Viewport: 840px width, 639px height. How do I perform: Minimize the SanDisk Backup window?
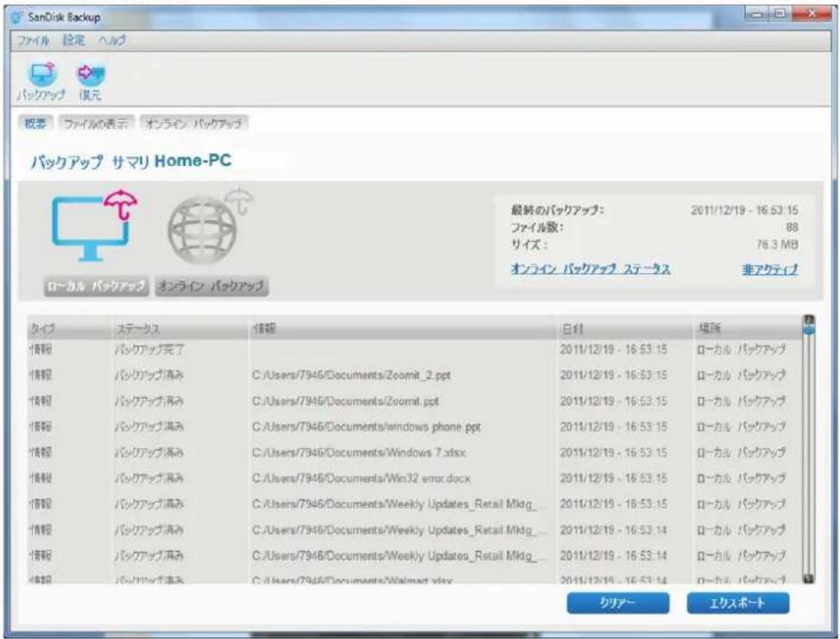coord(756,15)
